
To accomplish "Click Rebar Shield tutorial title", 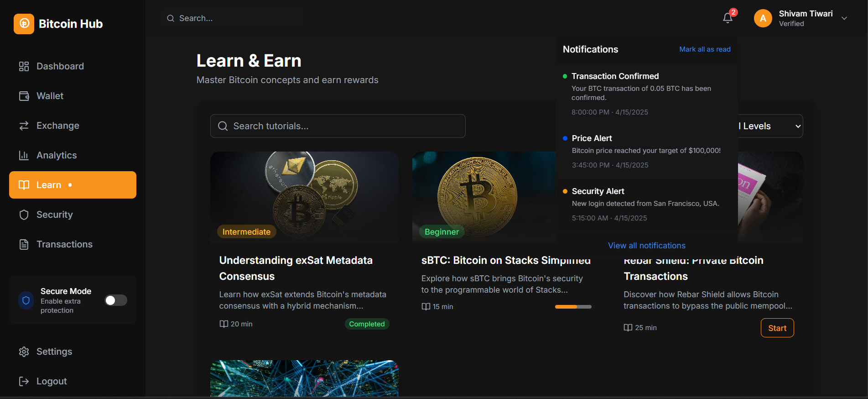I will click(x=693, y=268).
